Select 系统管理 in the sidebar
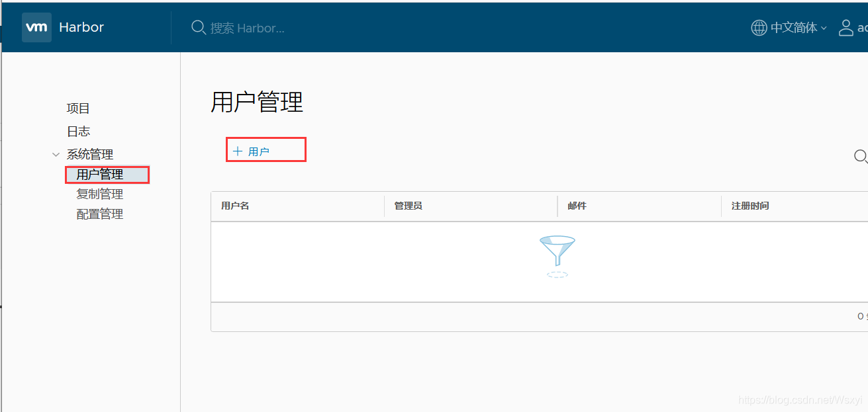The width and height of the screenshot is (868, 412). tap(90, 155)
